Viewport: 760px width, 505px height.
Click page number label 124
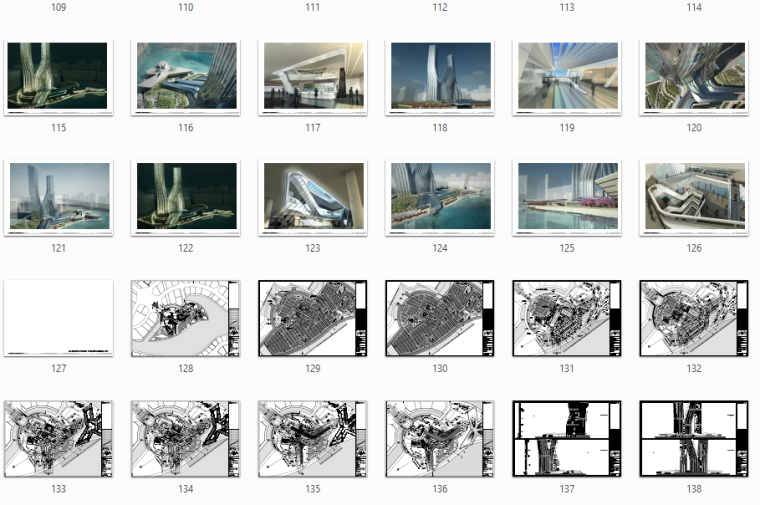(440, 248)
